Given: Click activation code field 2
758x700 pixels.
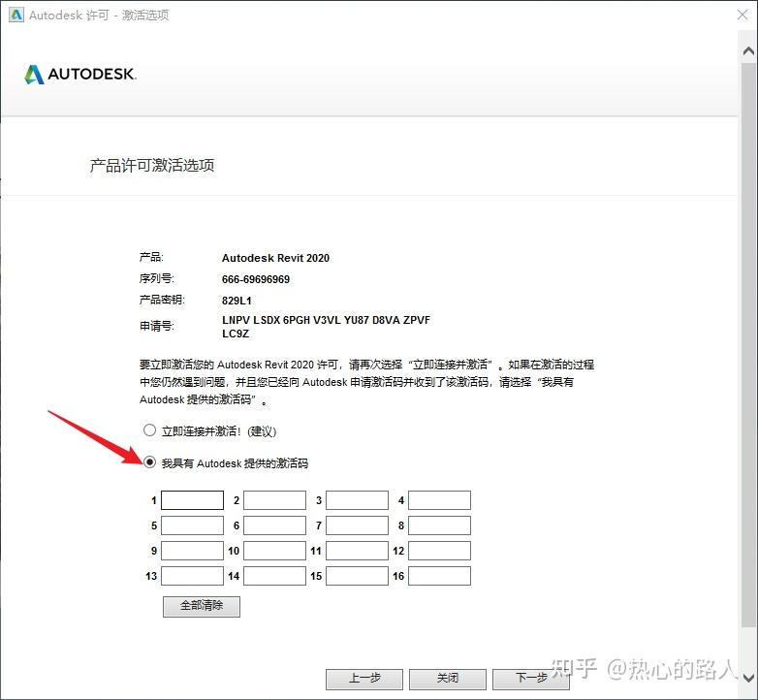Looking at the screenshot, I should (x=274, y=500).
